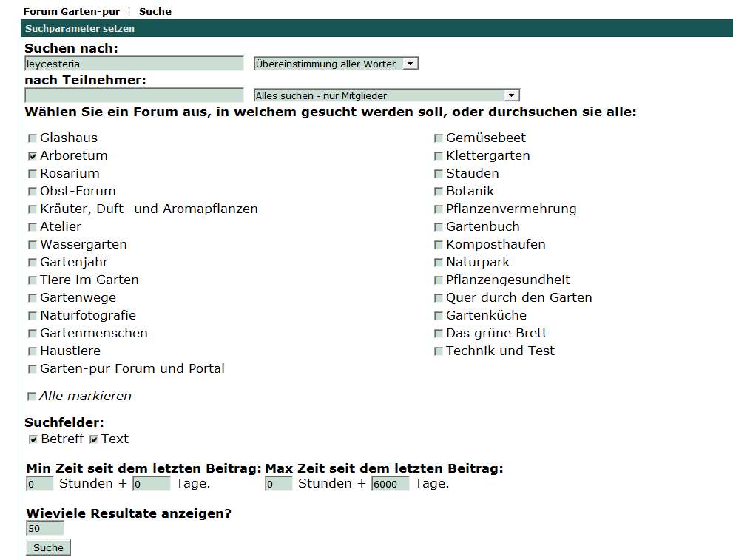Enable the Rosarium forum checkbox
733x560 pixels.
point(32,174)
